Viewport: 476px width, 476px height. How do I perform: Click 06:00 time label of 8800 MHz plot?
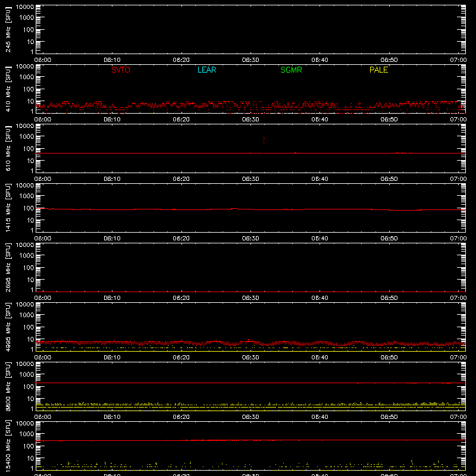[x=43, y=417]
